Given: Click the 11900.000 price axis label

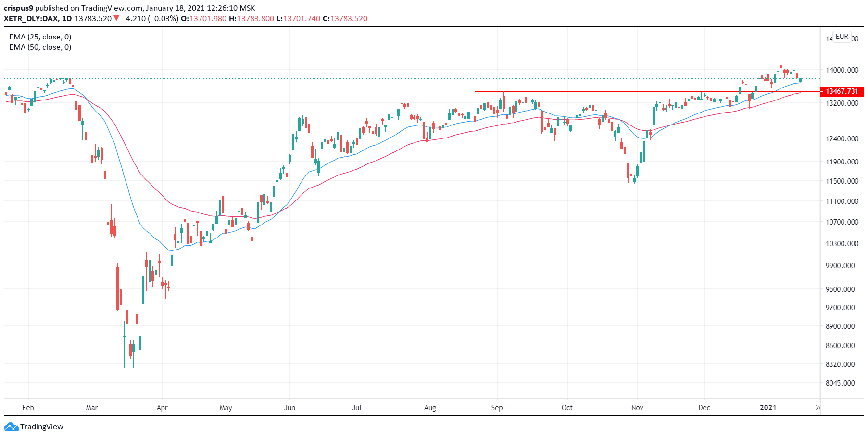Looking at the screenshot, I should (842, 162).
